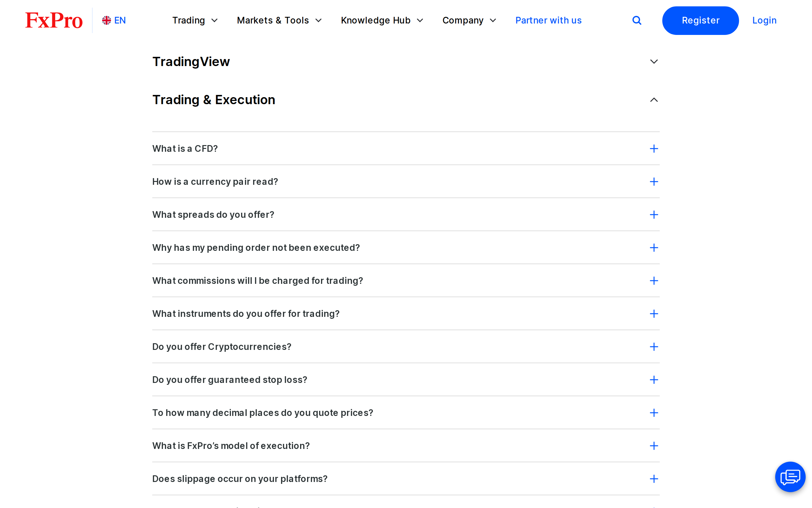Click plus icon beside instruments question
Screen dimensions: 812x508
[654, 314]
